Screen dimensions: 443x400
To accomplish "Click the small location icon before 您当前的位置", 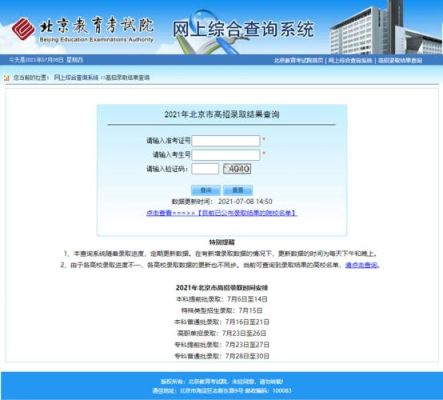I will (6, 78).
